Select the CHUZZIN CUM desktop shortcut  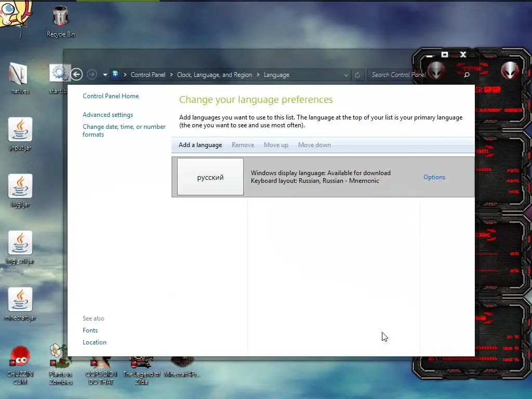pyautogui.click(x=20, y=366)
